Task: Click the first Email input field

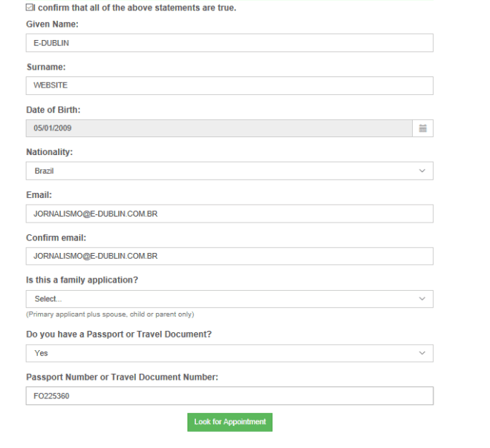Action: coord(229,214)
